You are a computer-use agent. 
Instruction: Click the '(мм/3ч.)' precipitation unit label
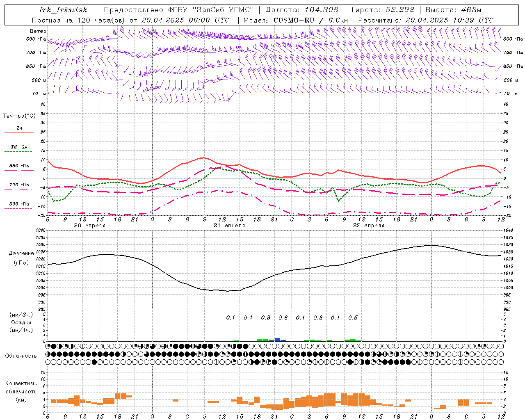[21, 315]
